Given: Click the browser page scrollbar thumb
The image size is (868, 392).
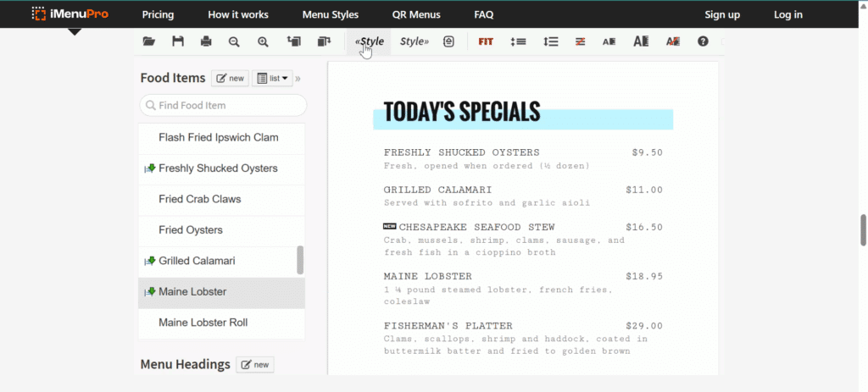Looking at the screenshot, I should pyautogui.click(x=863, y=230).
